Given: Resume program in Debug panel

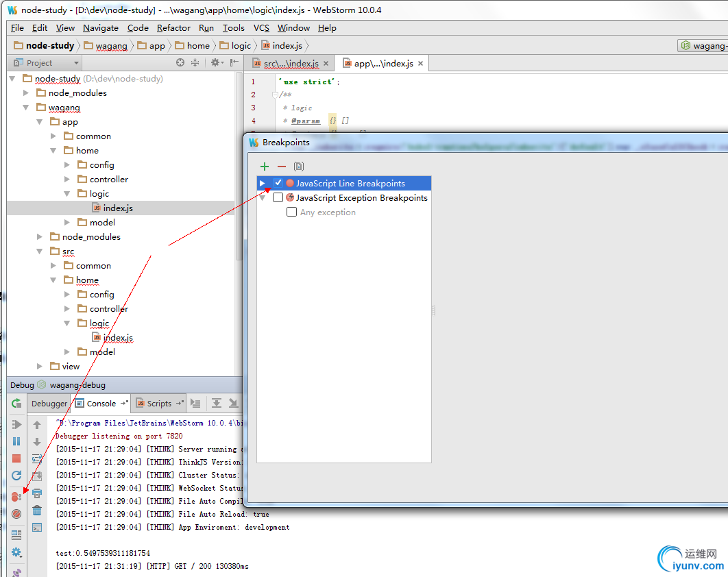Looking at the screenshot, I should coord(16,424).
